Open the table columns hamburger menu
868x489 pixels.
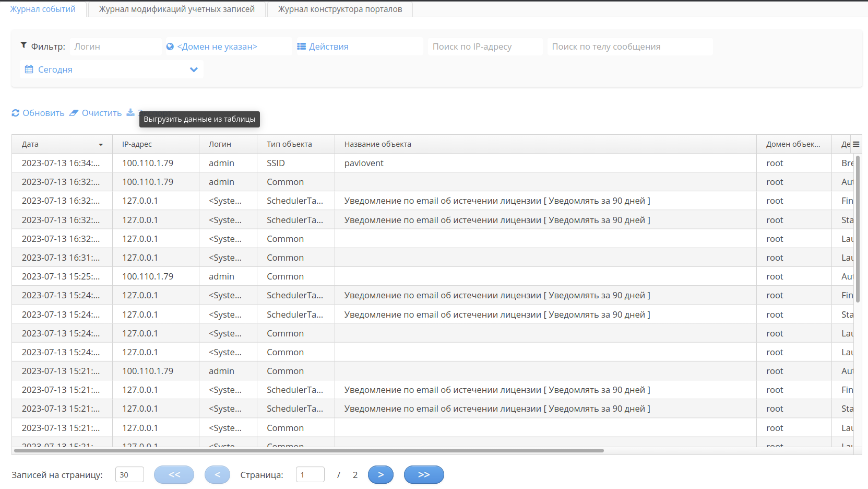tap(856, 144)
